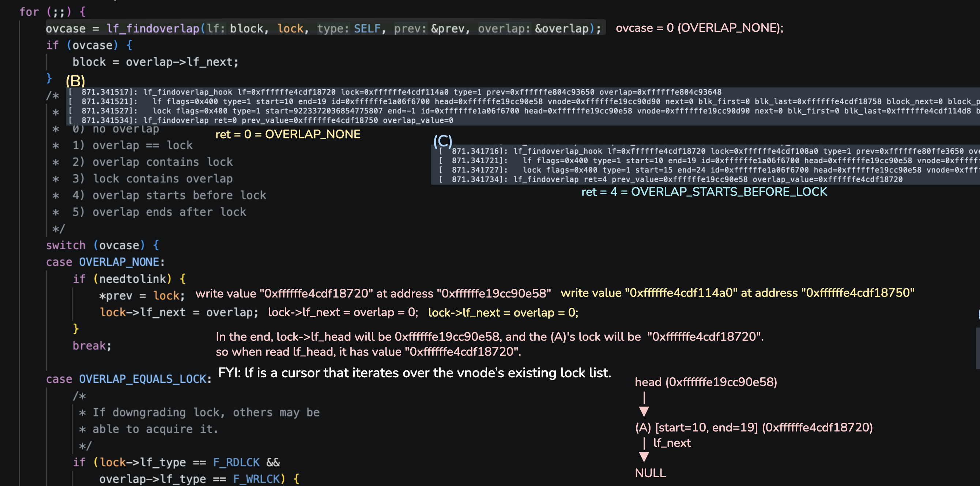
Task: Click comment 'If downgrading lock, others may be'
Action: (206, 412)
